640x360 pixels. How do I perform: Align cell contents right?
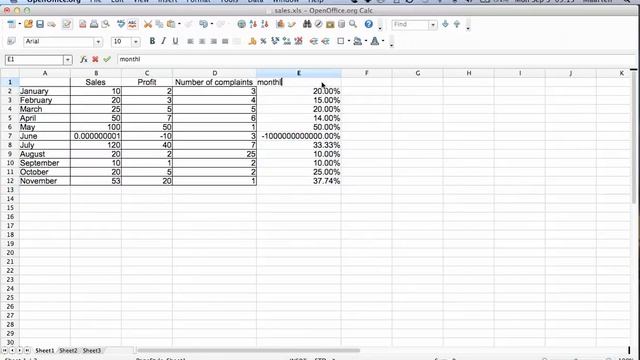point(213,41)
